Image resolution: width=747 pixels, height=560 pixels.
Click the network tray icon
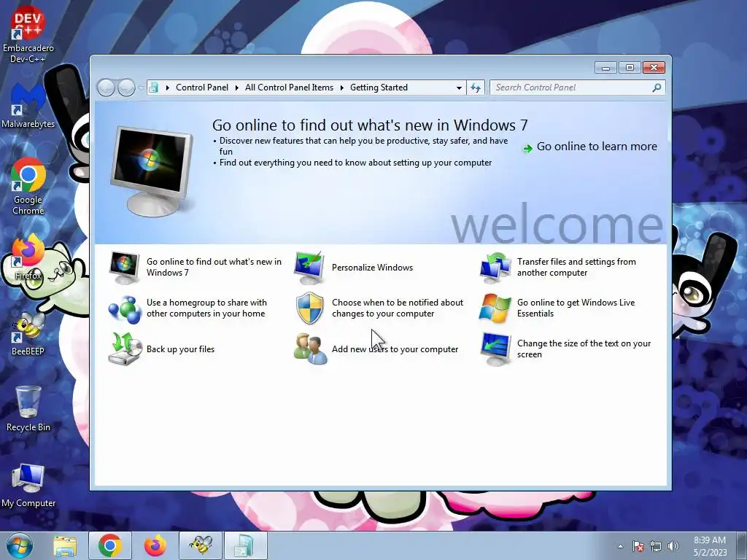[x=656, y=546]
